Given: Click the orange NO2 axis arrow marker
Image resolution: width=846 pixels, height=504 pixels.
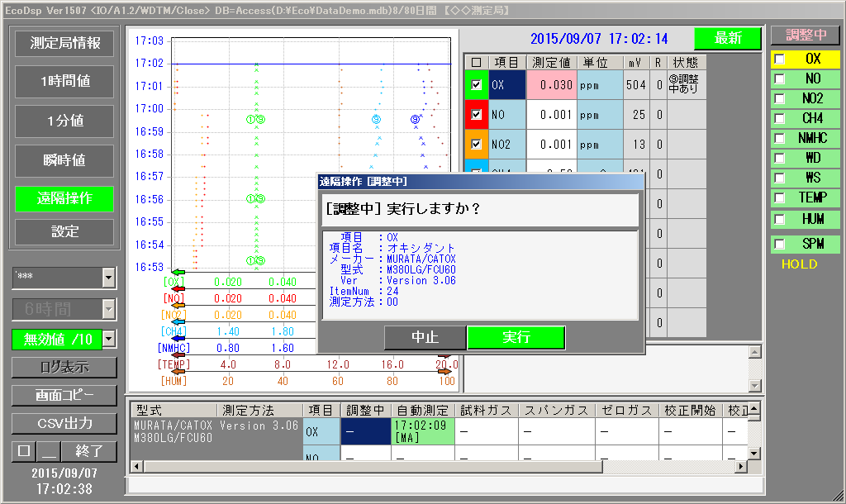Looking at the screenshot, I should pos(177,305).
